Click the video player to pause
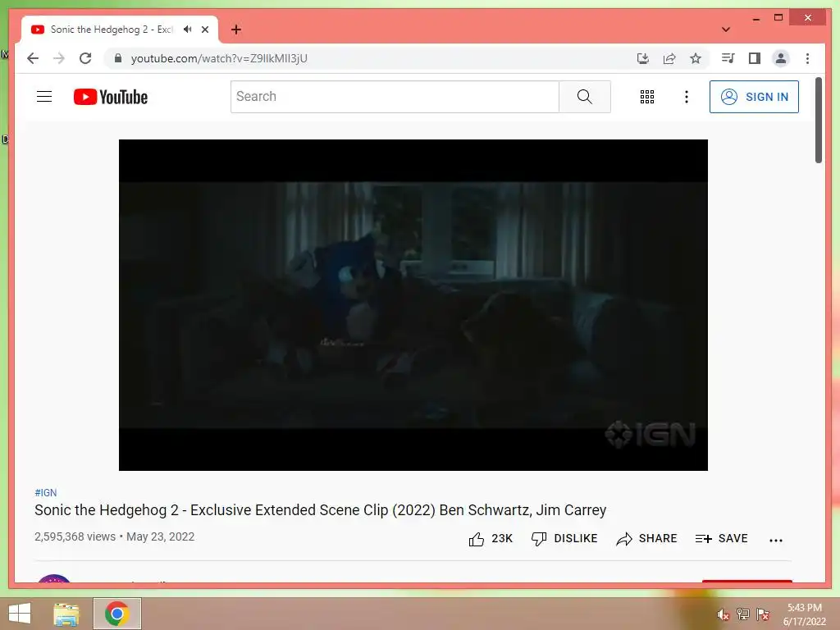 [413, 305]
